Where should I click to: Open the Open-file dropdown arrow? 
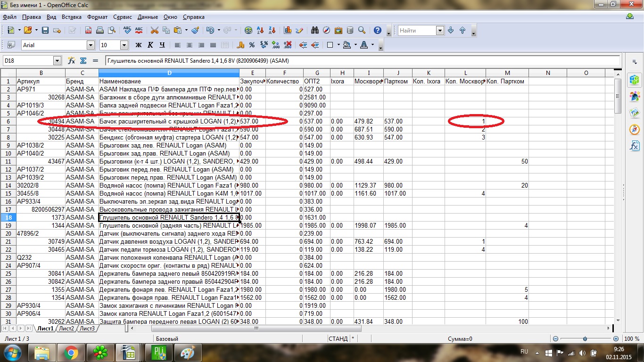[x=35, y=30]
